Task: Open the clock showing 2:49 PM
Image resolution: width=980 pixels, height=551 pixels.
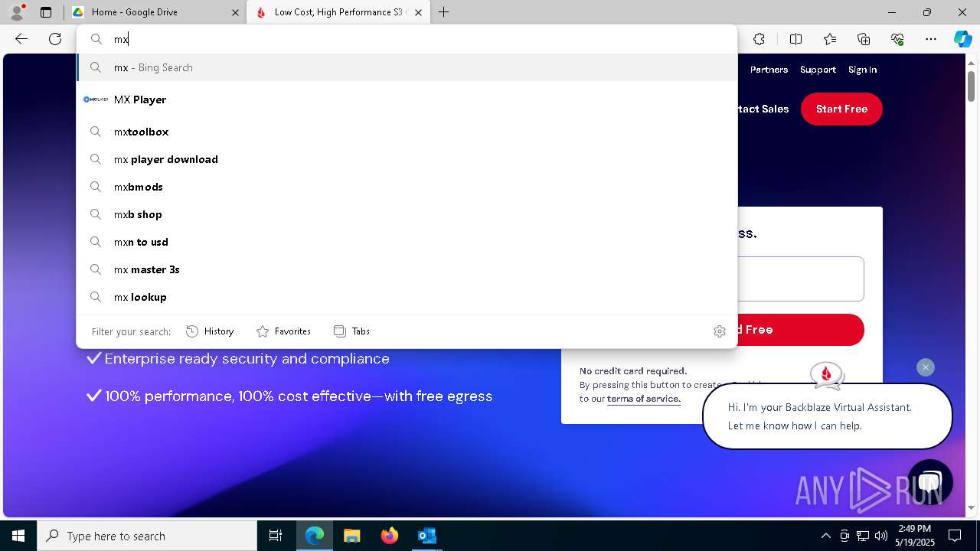Action: (915, 536)
